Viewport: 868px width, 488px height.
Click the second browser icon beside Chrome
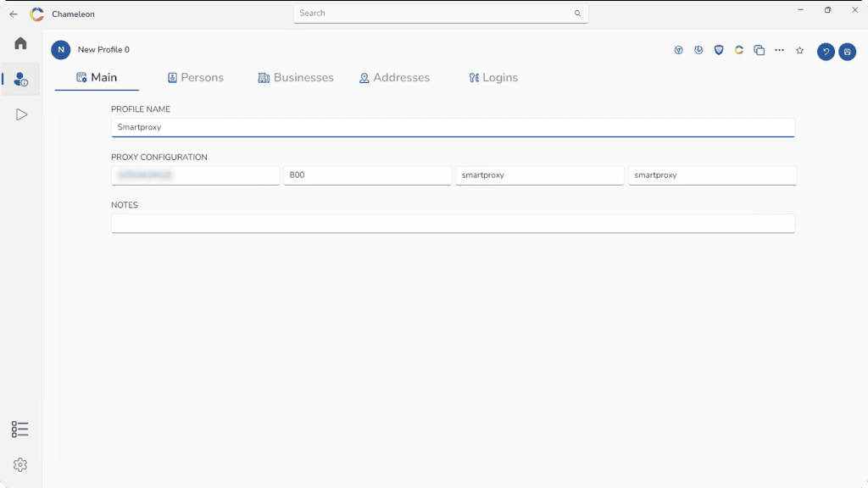click(x=698, y=51)
